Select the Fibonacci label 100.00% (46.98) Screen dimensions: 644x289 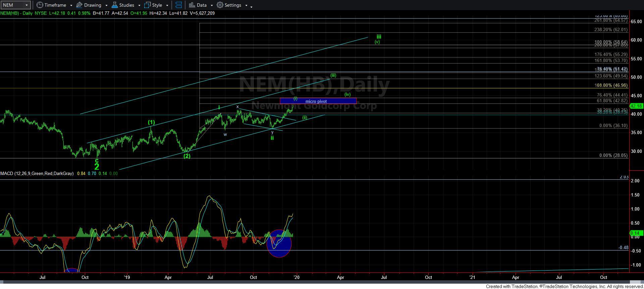point(610,86)
